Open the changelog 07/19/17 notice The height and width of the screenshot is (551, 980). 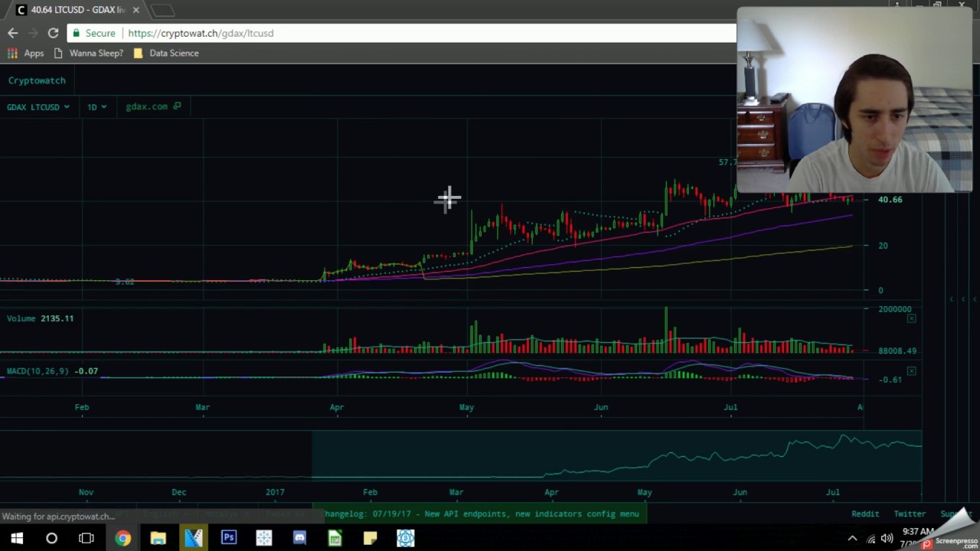pyautogui.click(x=482, y=514)
